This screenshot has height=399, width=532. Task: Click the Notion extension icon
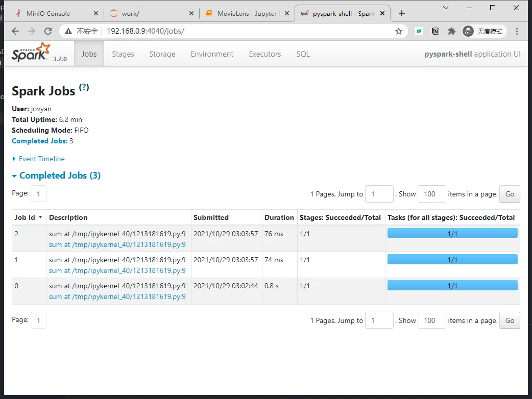click(435, 31)
